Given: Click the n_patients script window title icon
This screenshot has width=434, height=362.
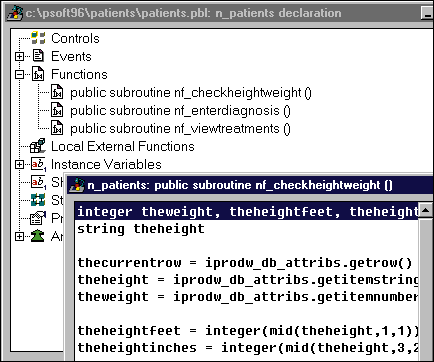Looking at the screenshot, I should pos(77,185).
